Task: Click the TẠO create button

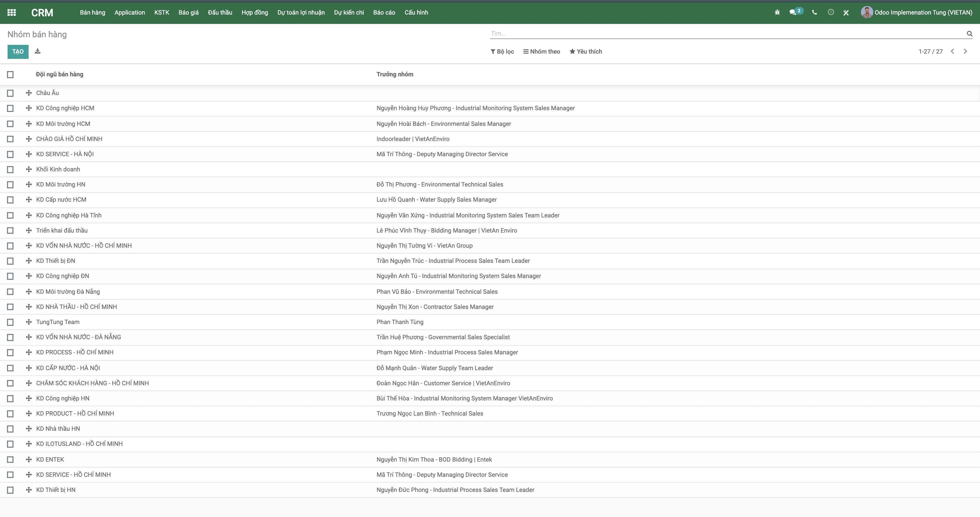Action: coord(18,52)
